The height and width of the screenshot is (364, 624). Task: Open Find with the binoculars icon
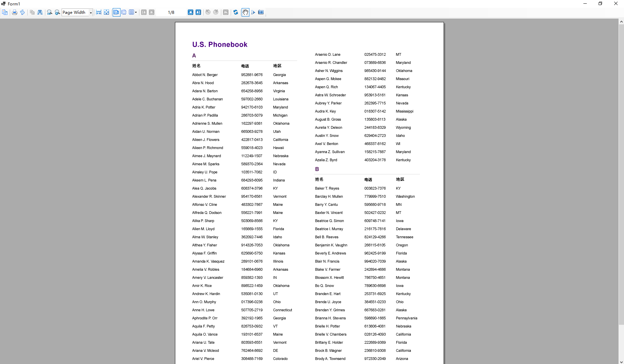(40, 12)
